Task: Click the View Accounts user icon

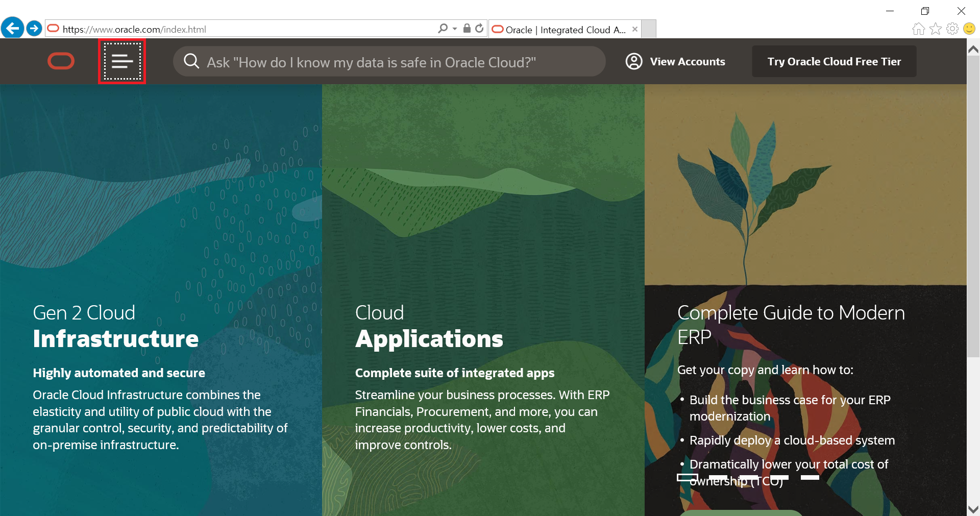Action: pos(634,61)
